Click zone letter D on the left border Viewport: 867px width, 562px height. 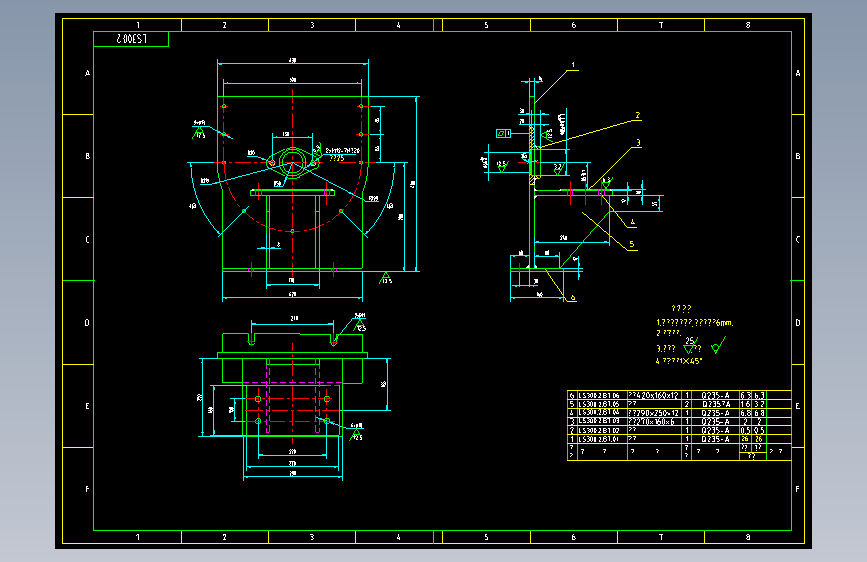(87, 322)
